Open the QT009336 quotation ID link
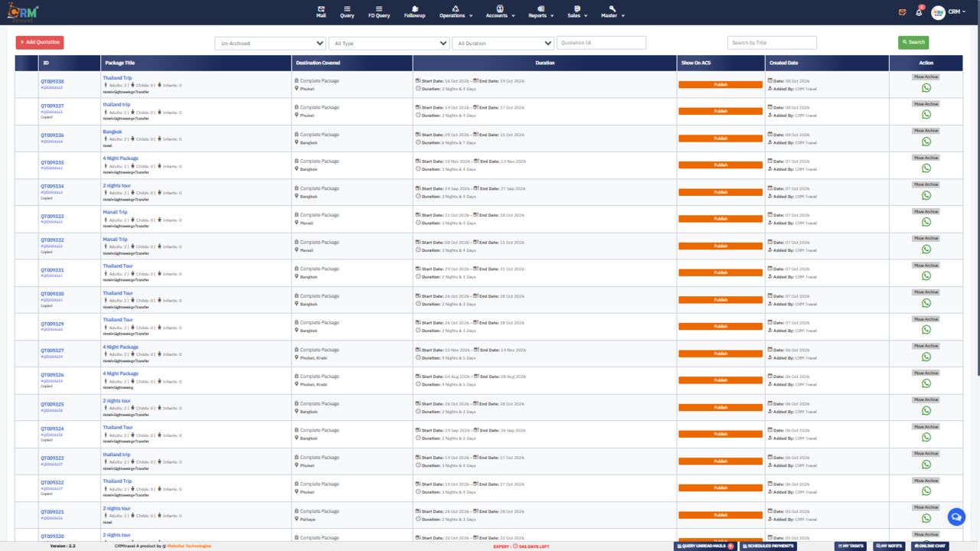The width and height of the screenshot is (980, 551). (x=52, y=135)
